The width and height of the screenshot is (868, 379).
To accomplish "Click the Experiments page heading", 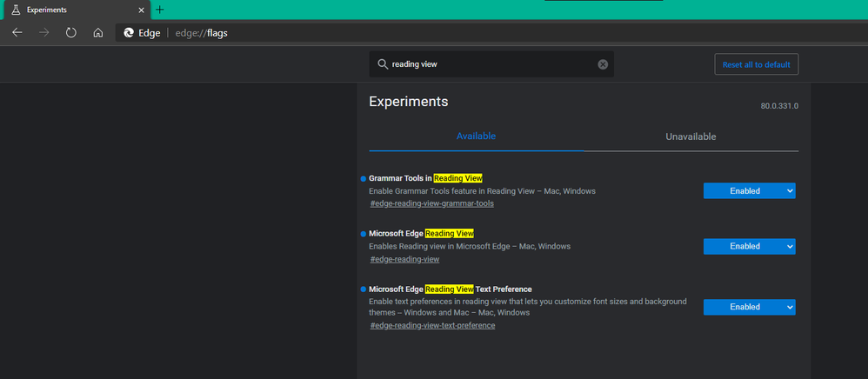I will point(409,102).
